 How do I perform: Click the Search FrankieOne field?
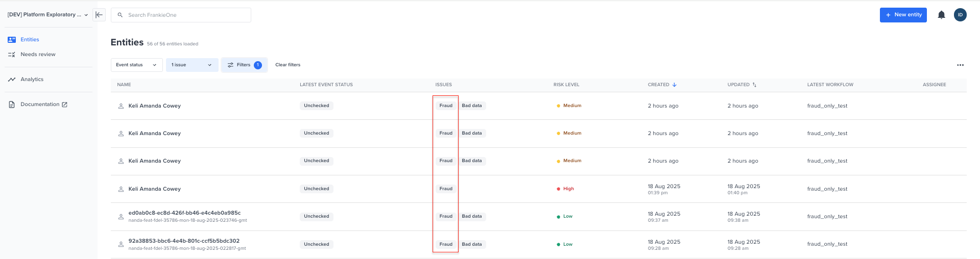[184, 15]
